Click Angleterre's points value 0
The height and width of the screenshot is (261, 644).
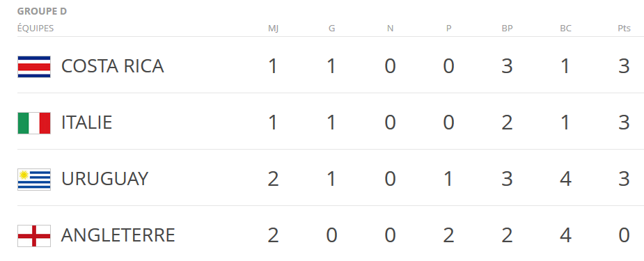[624, 235]
